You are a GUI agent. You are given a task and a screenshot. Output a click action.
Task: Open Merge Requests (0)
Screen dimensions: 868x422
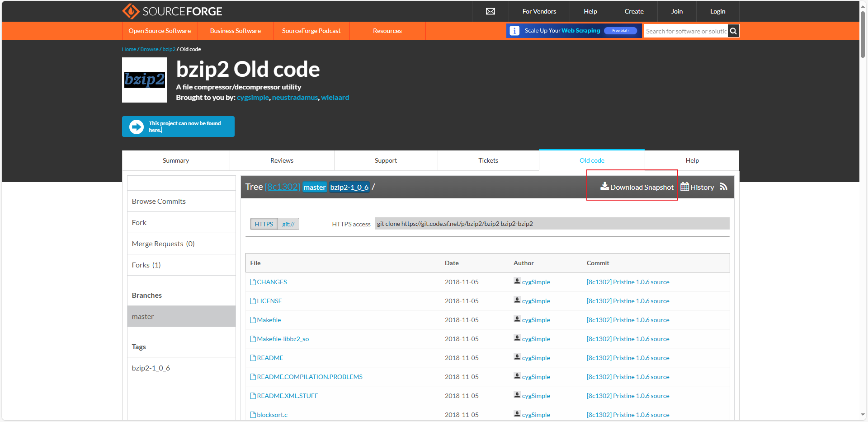coord(181,244)
